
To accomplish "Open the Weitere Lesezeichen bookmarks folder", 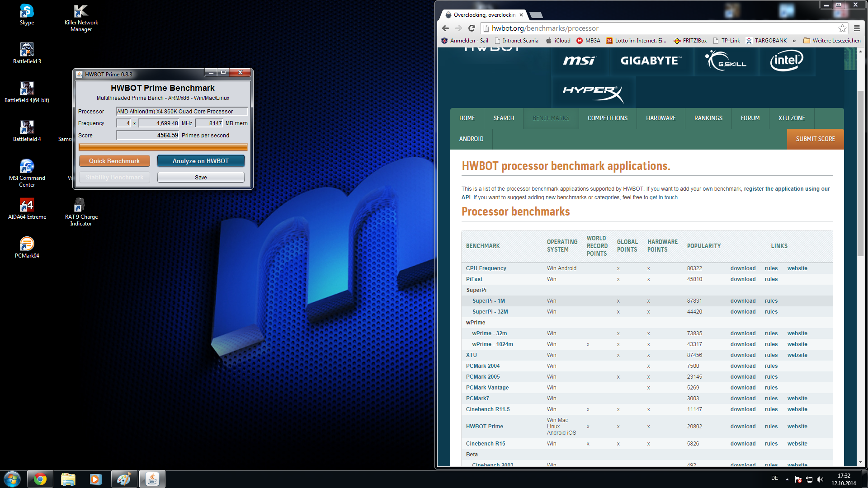I will (832, 41).
